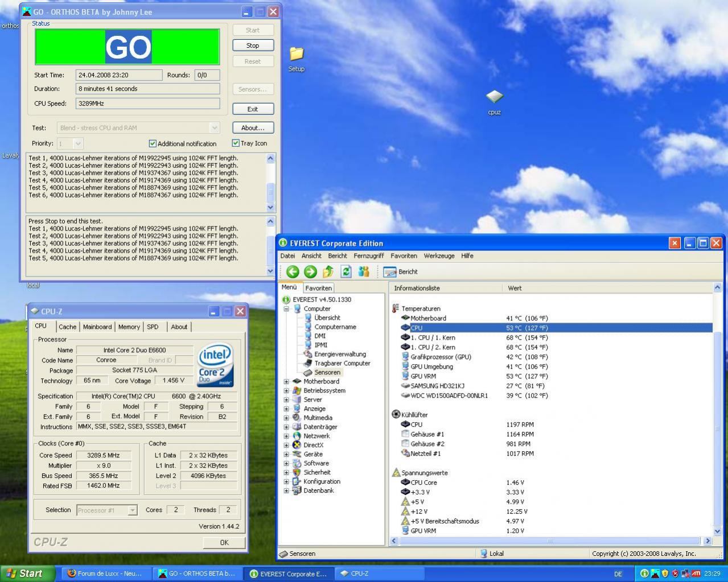
Task: Select the Motherboard temperature sensor icon
Action: tap(405, 318)
